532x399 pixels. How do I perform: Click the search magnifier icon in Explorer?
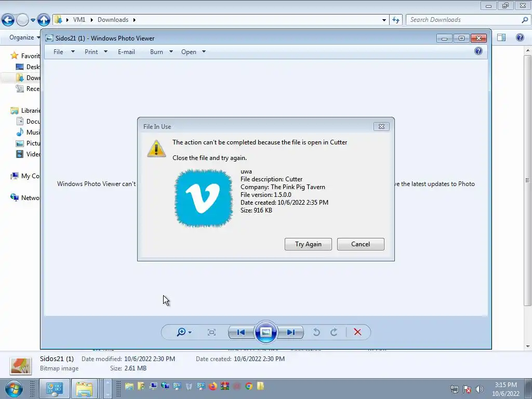525,20
